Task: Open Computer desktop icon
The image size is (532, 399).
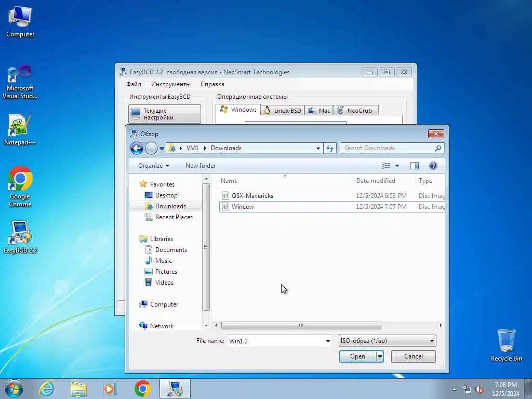Action: coord(20,22)
